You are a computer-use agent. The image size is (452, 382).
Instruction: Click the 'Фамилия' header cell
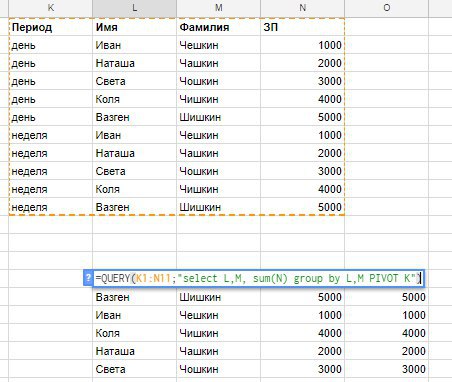[219, 27]
